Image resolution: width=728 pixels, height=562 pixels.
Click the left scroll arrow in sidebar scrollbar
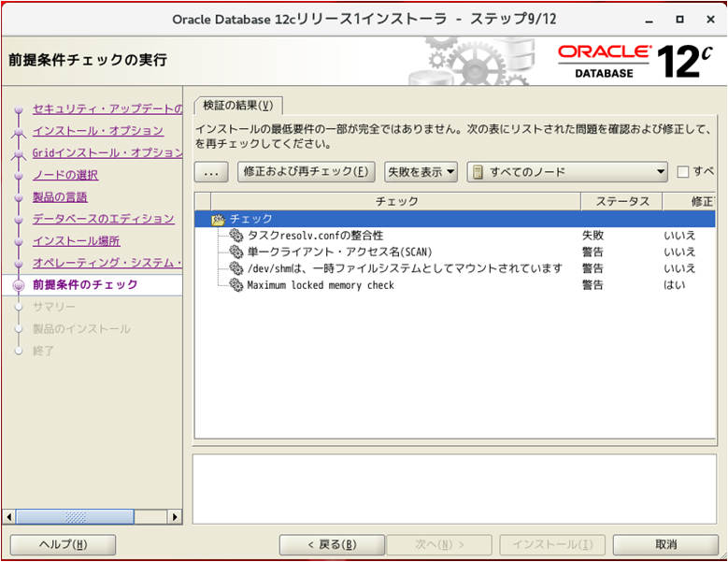[8, 516]
